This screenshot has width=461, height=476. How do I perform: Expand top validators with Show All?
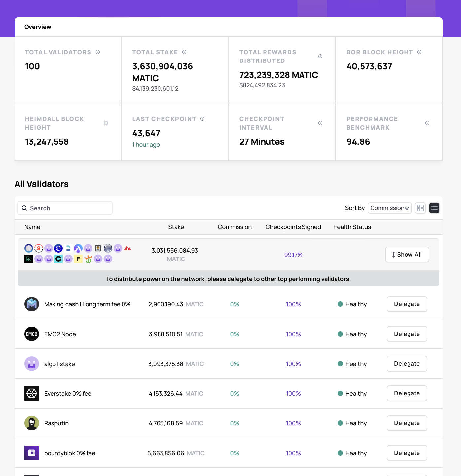[x=407, y=255]
